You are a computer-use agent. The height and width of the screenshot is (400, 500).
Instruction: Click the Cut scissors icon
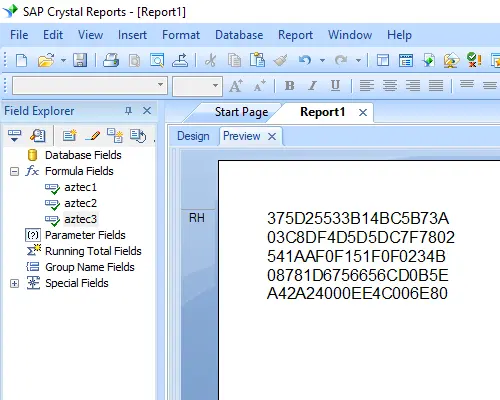point(210,61)
